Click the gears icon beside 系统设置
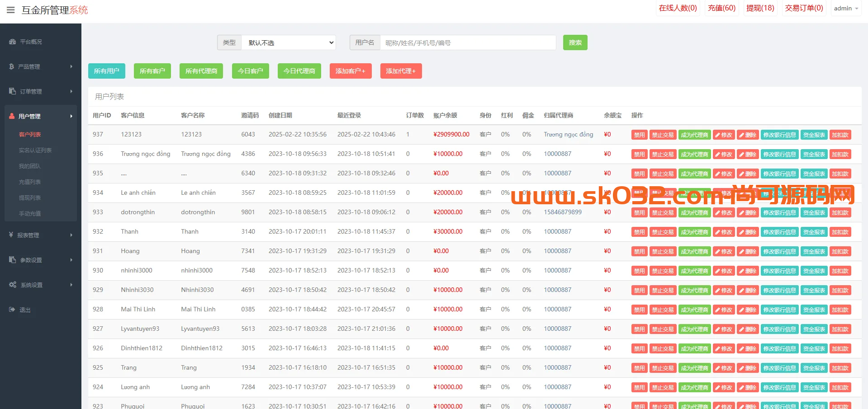The image size is (868, 409). coord(13,285)
